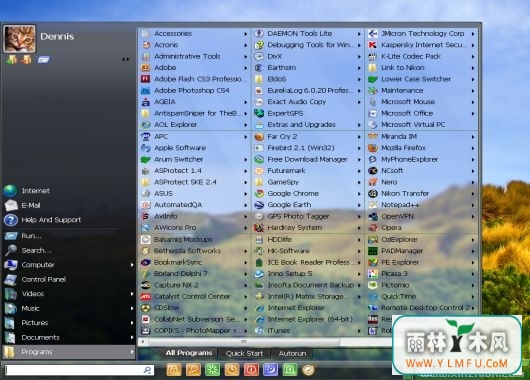
Task: Expand the Documents submenu arrow
Action: 132,337
